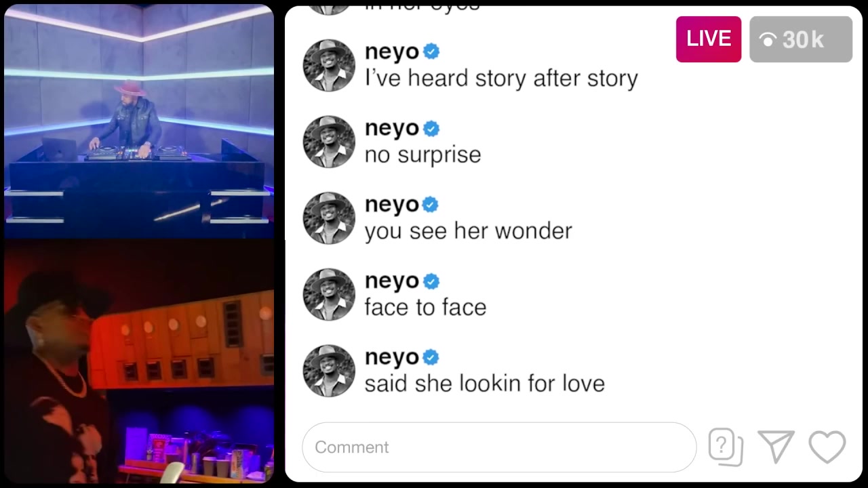Click the verified badge above 'said she lookin for love'
Screen dimensions: 868x488
(x=431, y=357)
